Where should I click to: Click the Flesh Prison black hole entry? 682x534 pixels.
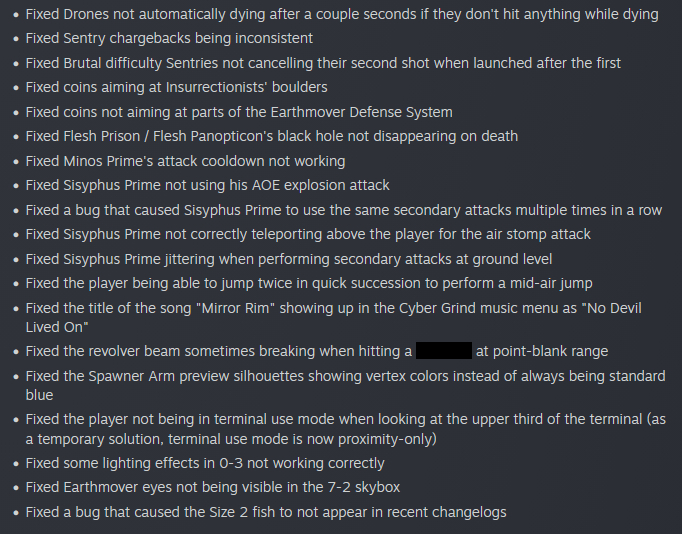pyautogui.click(x=272, y=136)
